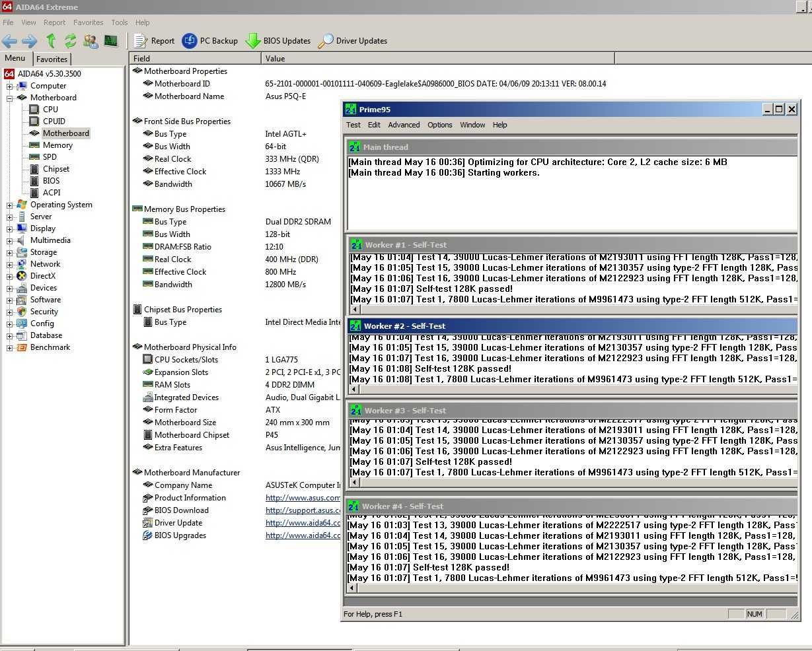
Task: Select SPD under Motherboard
Action: pyautogui.click(x=50, y=157)
